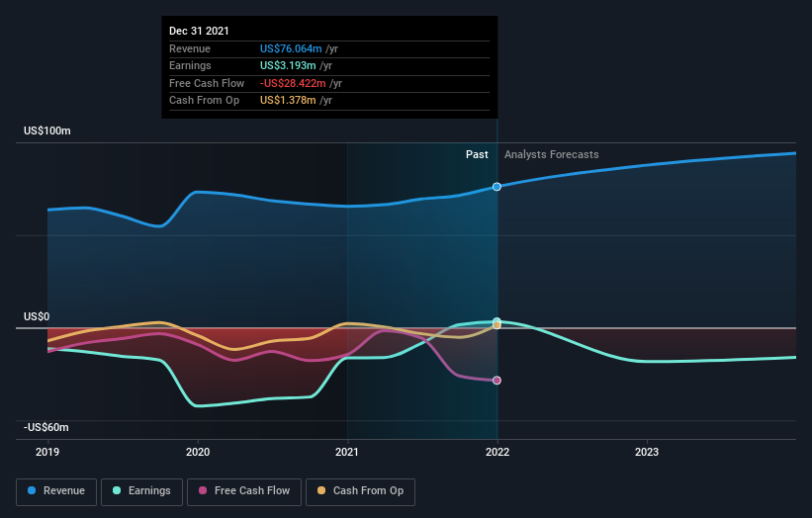Click the US$76.064m revenue value
812x518 pixels.
pyautogui.click(x=291, y=48)
